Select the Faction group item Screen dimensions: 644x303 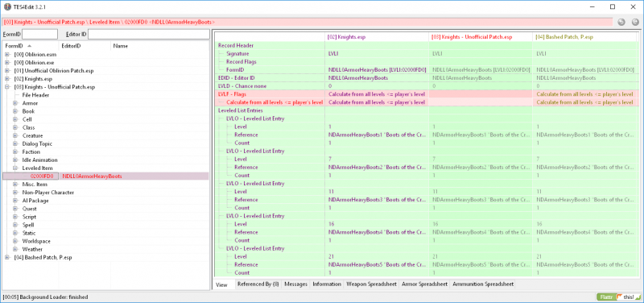pos(31,151)
